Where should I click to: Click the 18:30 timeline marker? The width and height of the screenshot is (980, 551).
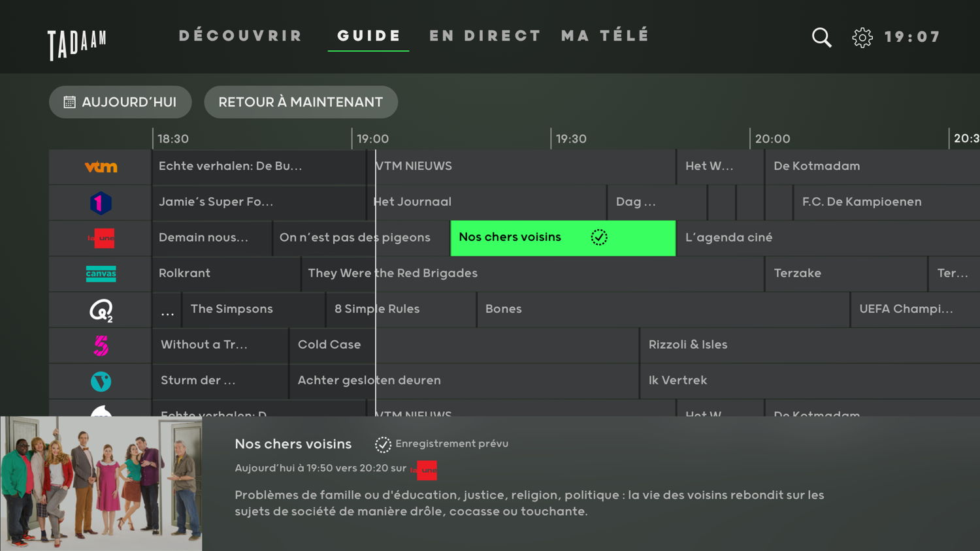click(x=173, y=139)
